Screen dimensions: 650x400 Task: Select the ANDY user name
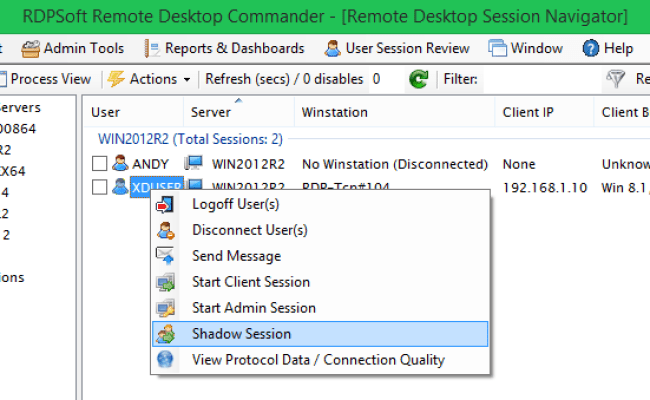tap(150, 164)
